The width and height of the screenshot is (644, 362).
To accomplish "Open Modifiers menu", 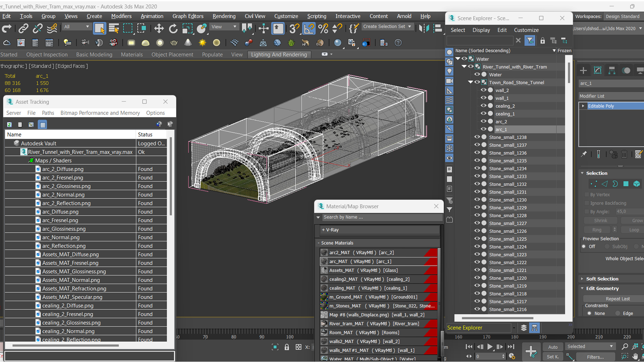I will pos(121,16).
